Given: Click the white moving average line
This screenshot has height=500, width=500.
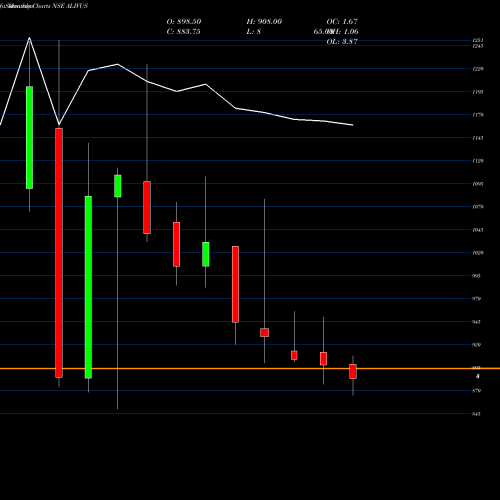Looking at the screenshot, I should pos(177,91).
